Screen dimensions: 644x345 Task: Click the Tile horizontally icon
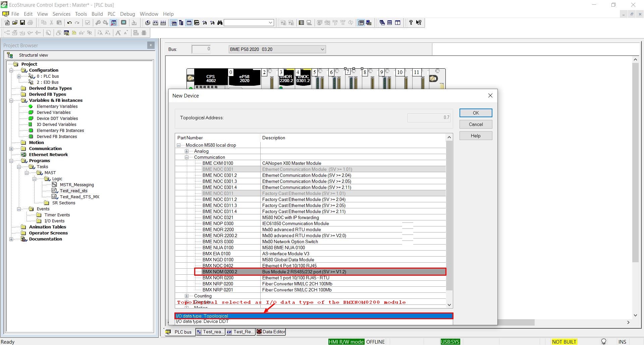[x=390, y=23]
